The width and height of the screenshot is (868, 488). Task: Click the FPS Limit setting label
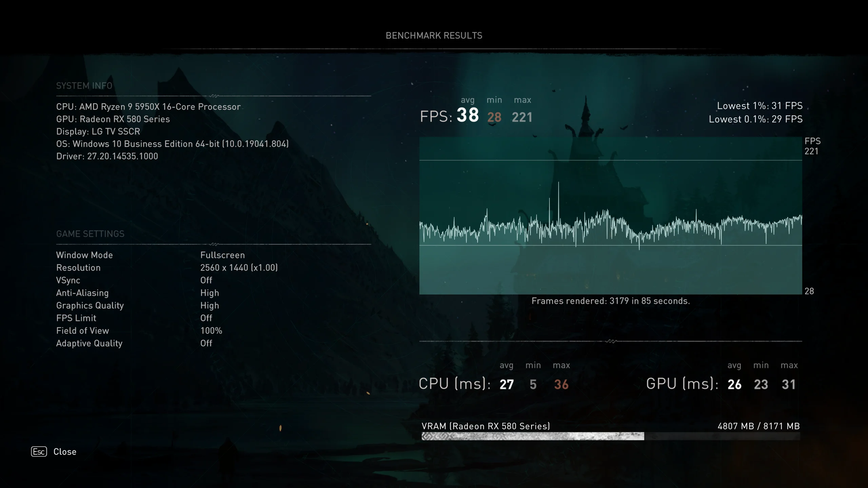click(76, 318)
